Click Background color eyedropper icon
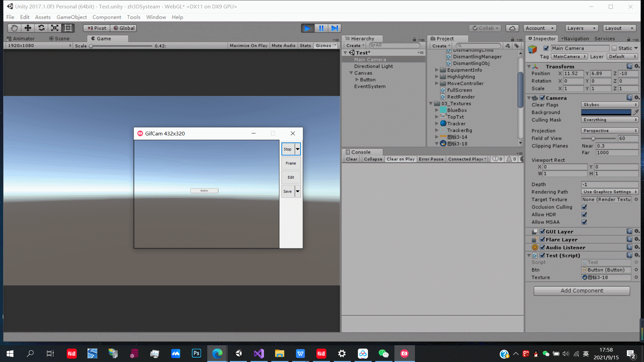Image resolution: width=644 pixels, height=362 pixels. coord(636,112)
